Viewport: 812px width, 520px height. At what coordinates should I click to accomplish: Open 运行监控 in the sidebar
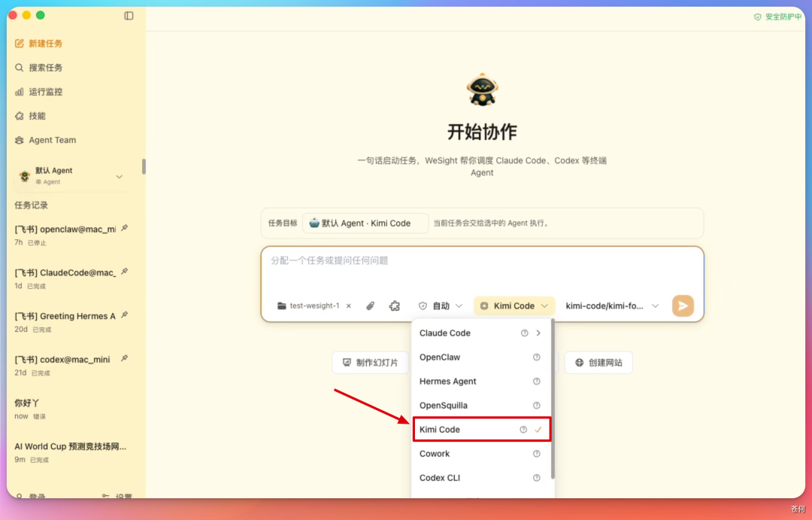39,92
